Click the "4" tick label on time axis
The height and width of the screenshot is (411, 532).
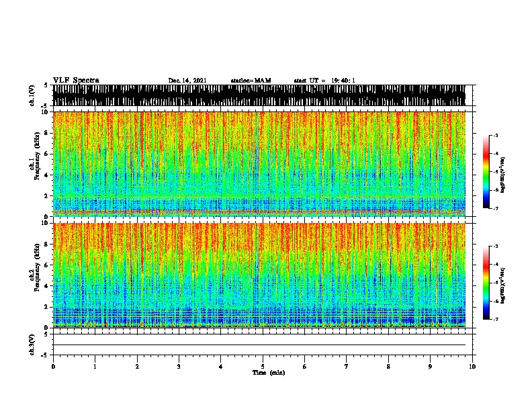click(221, 367)
